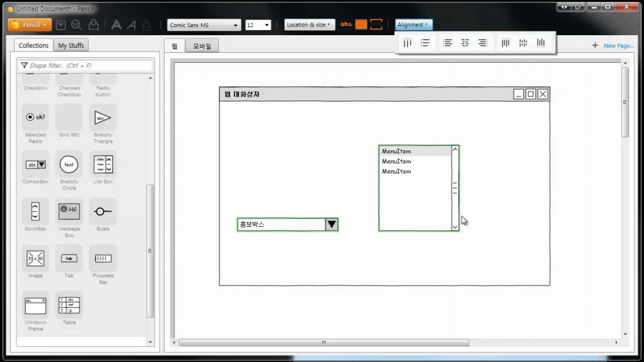Expand the Location & size dropdown
644x362 pixels.
[309, 25]
